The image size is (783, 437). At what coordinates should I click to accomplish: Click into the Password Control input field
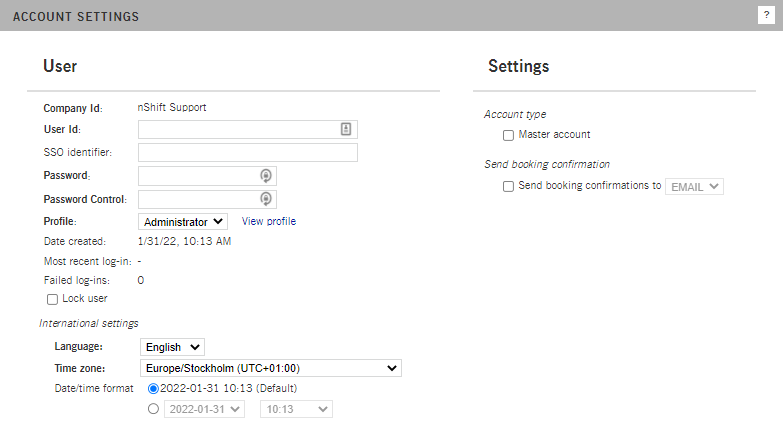tap(198, 199)
